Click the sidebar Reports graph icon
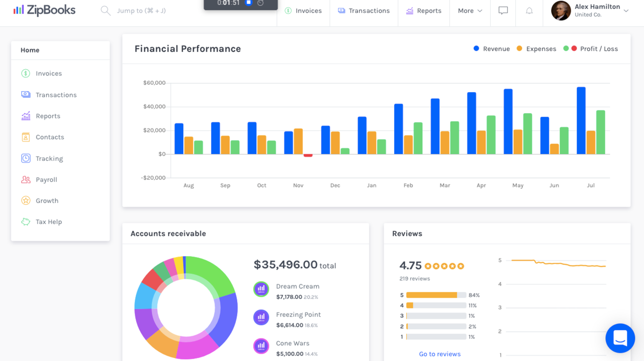The image size is (644, 361). 26,116
